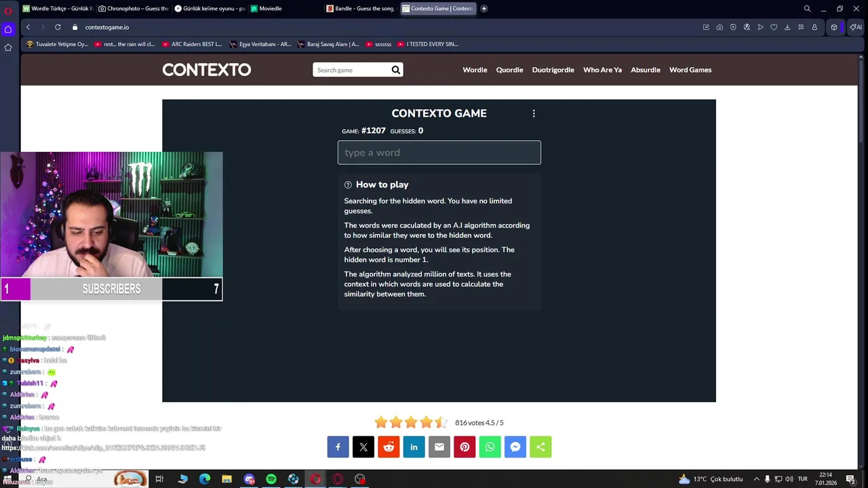
Task: Share the game on X (Twitter)
Action: click(x=363, y=447)
